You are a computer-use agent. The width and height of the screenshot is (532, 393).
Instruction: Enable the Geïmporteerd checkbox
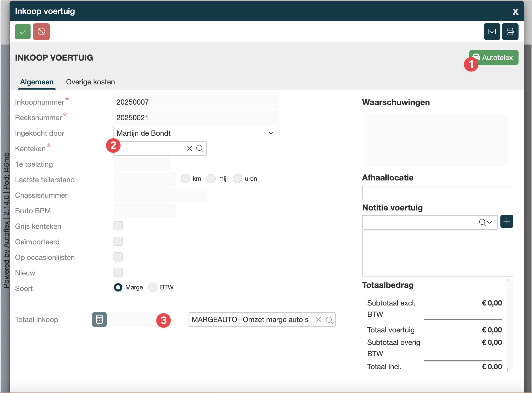coord(118,241)
